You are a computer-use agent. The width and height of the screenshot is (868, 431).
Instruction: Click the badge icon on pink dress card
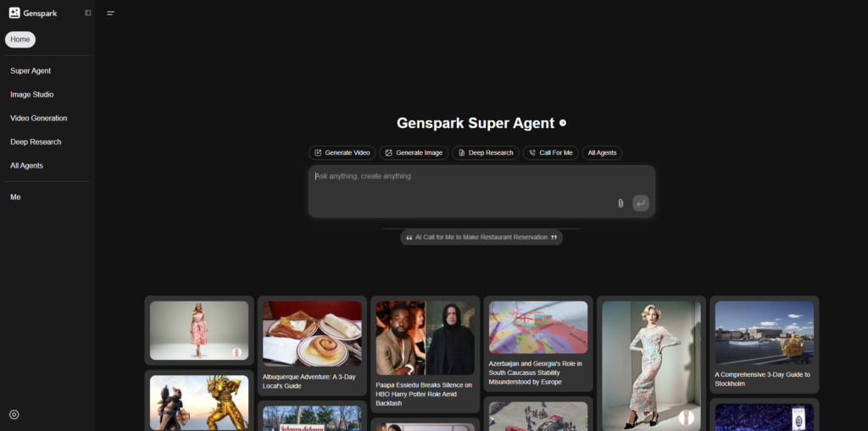click(x=237, y=352)
